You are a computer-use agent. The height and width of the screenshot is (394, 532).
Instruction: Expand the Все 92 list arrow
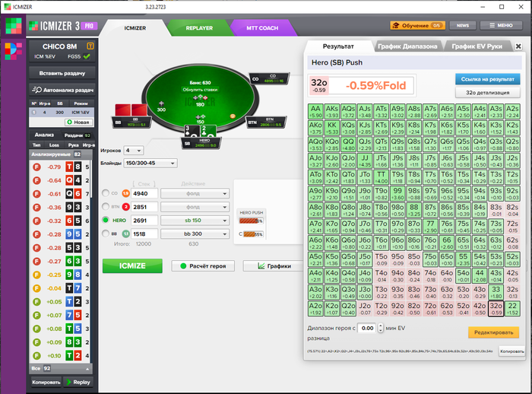87,369
